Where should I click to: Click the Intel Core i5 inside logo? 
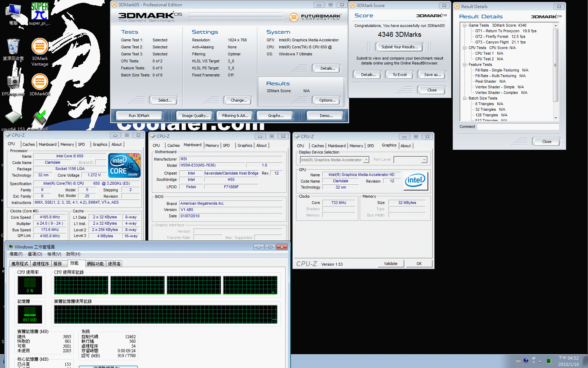pyautogui.click(x=124, y=165)
